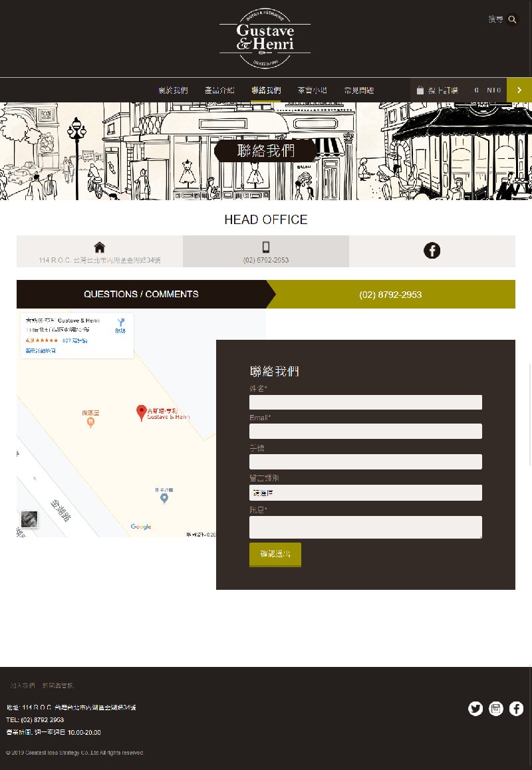Image resolution: width=532 pixels, height=770 pixels.
Task: Open the Instagram icon in footer
Action: 496,709
